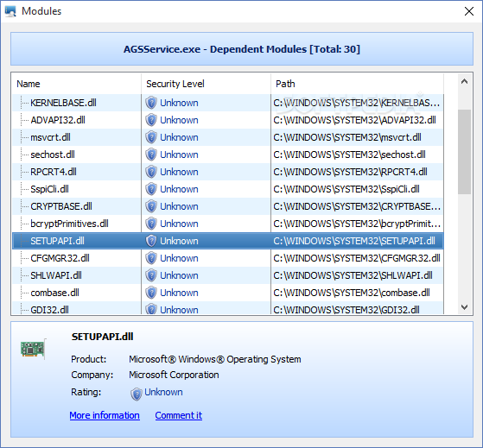
Task: Select the RPCRT4.dll module
Action: pyautogui.click(x=54, y=172)
